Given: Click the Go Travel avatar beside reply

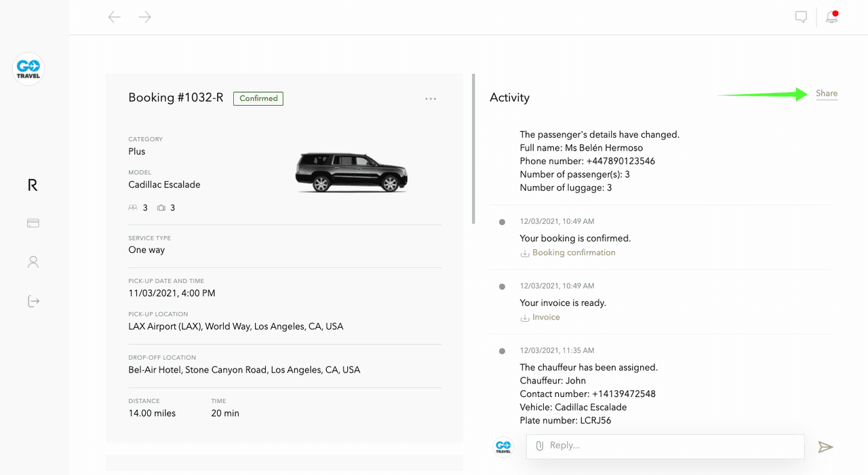Looking at the screenshot, I should 503,446.
